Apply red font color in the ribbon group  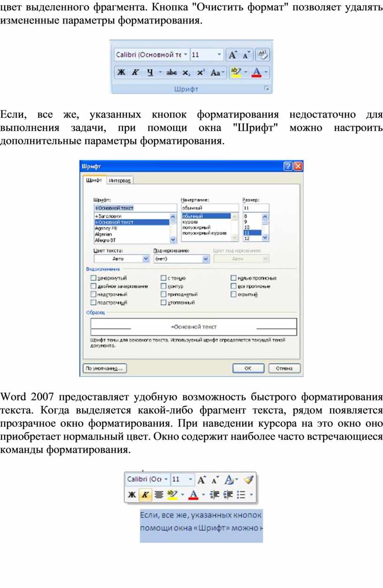click(x=257, y=73)
